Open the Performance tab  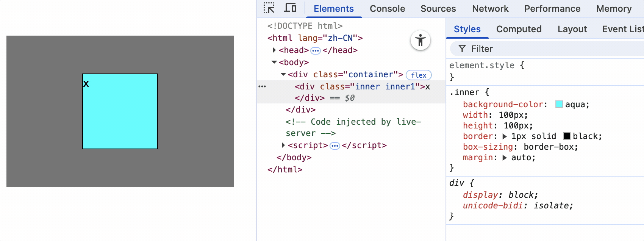552,9
